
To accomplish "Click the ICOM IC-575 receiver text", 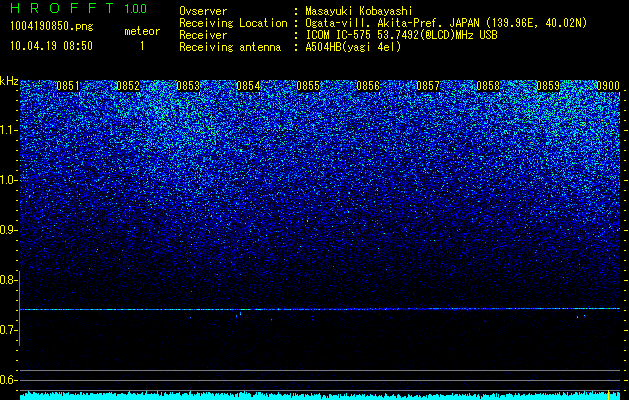I will [x=401, y=35].
